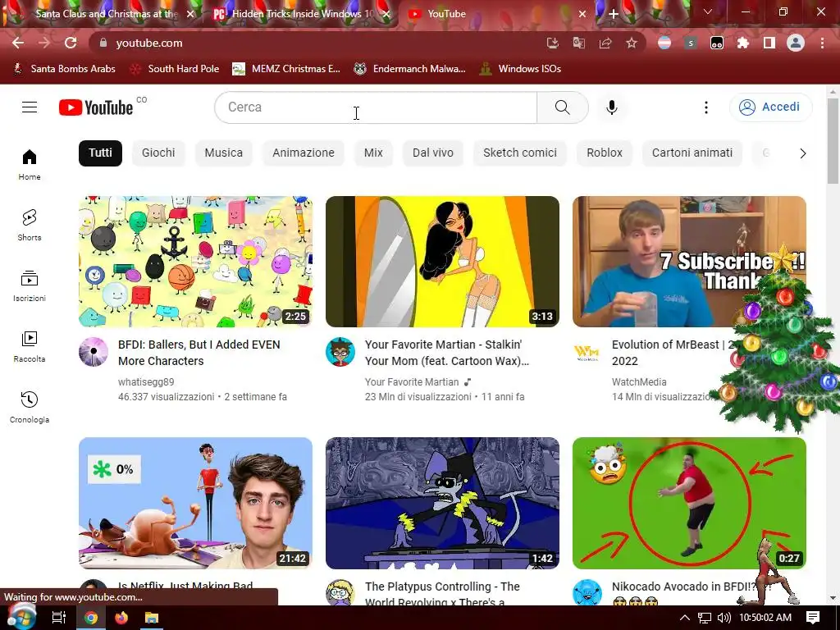Screen dimensions: 840x630
Task: Click the YouTube logo
Action: pos(96,107)
